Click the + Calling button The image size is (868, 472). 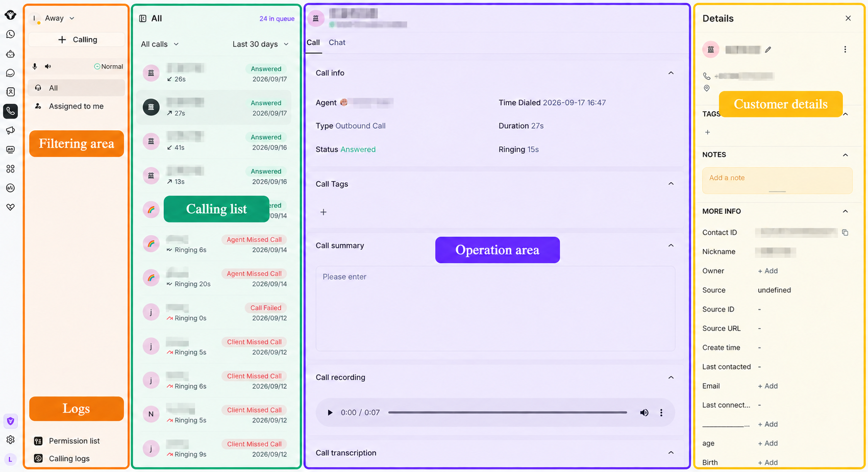[x=77, y=40]
